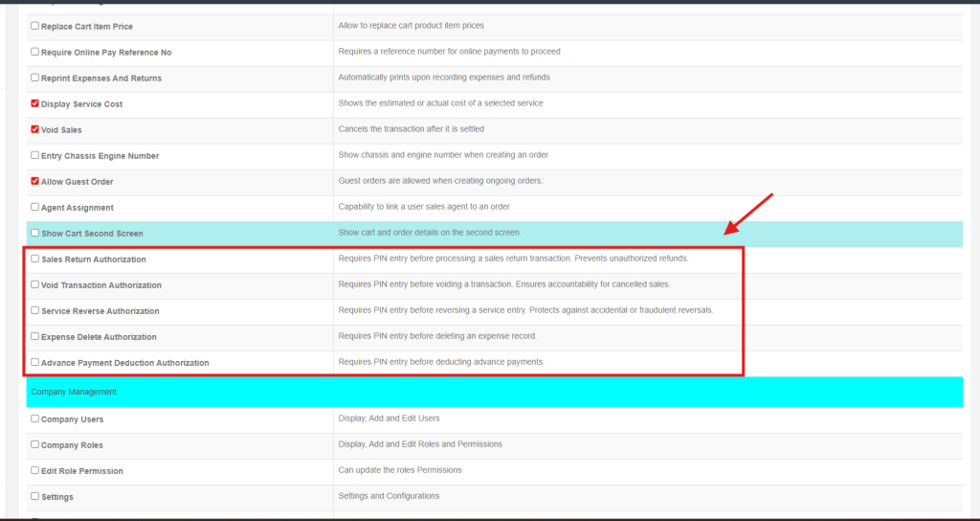Check the Show Cart Second Screen box
The height and width of the screenshot is (521, 980).
pyautogui.click(x=35, y=233)
